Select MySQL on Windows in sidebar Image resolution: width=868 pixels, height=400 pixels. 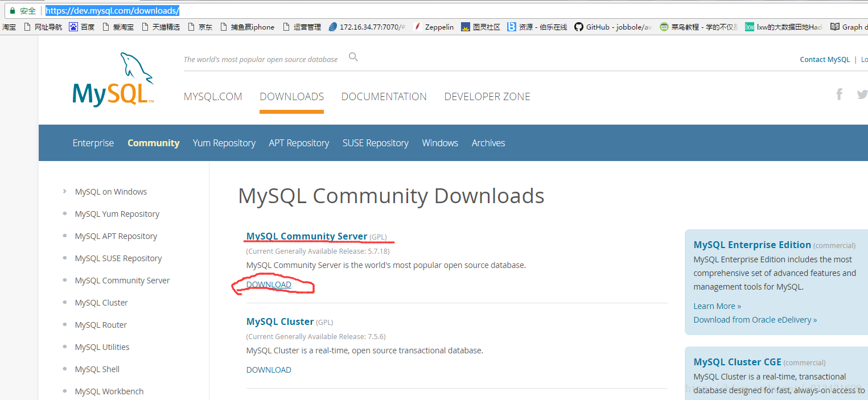[111, 192]
